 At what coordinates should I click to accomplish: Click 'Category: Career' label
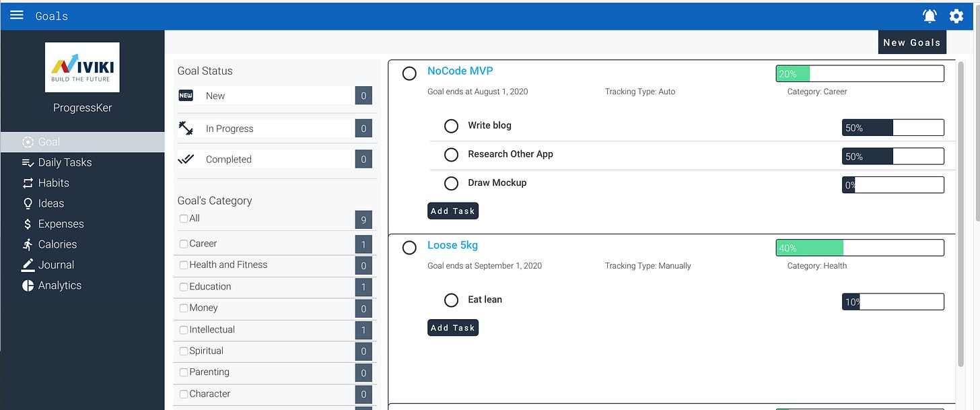click(x=817, y=92)
